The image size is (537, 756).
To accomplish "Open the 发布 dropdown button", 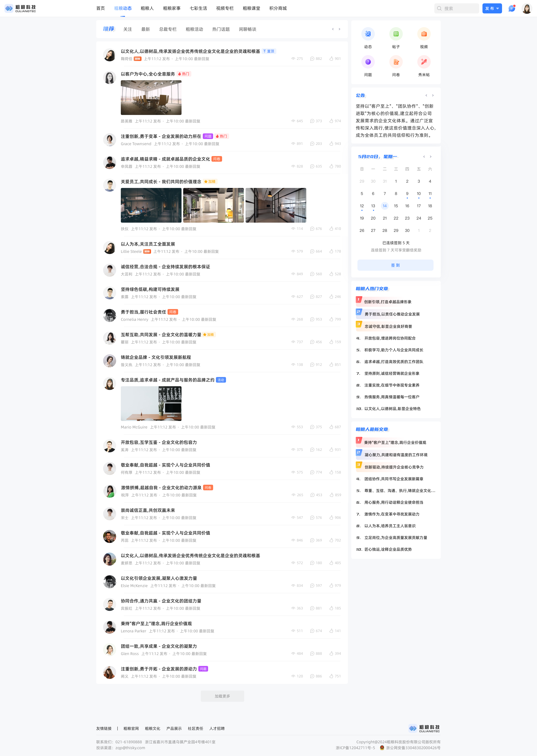I will [492, 9].
